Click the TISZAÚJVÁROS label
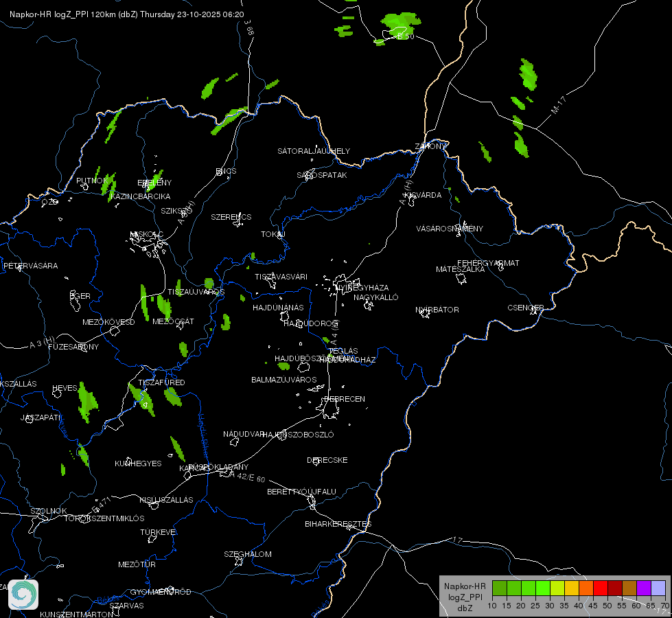Screen dimensions: 672x618 (x=196, y=292)
